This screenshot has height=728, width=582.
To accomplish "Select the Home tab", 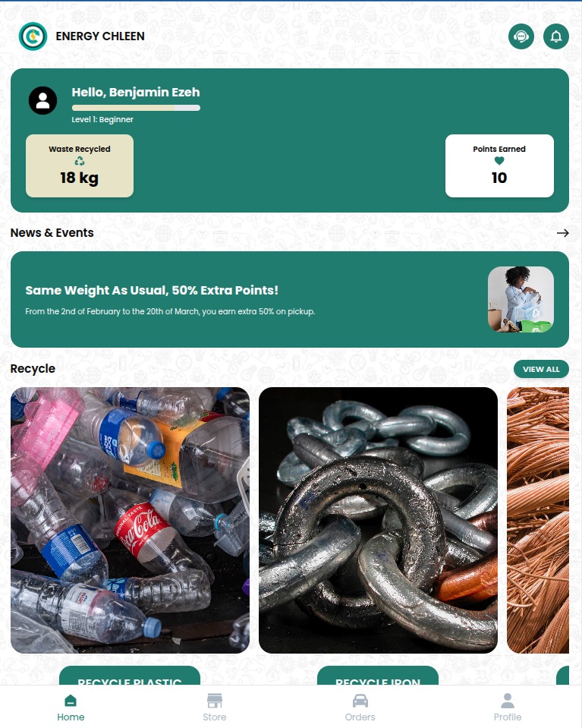I will pos(71,707).
